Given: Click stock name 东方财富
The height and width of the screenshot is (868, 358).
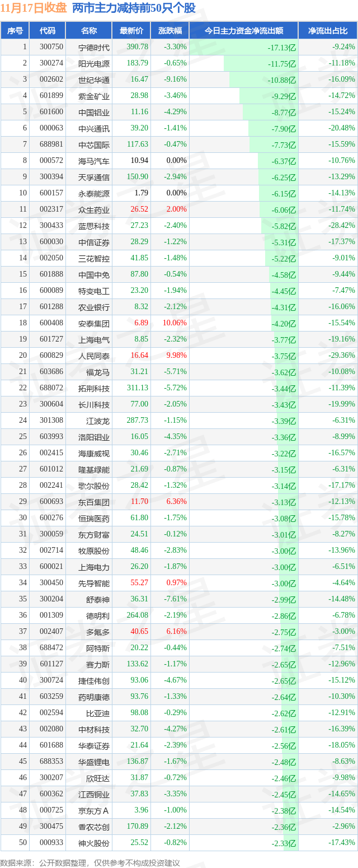Looking at the screenshot, I should [x=94, y=534].
